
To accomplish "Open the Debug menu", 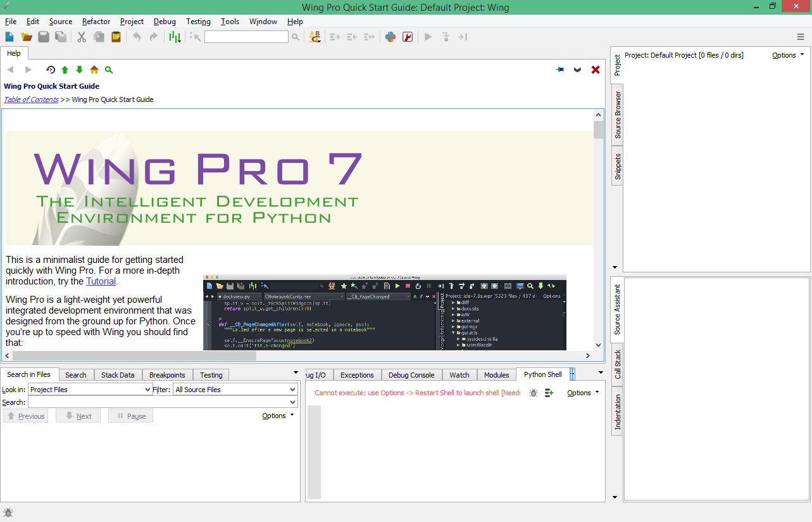I will click(x=165, y=22).
